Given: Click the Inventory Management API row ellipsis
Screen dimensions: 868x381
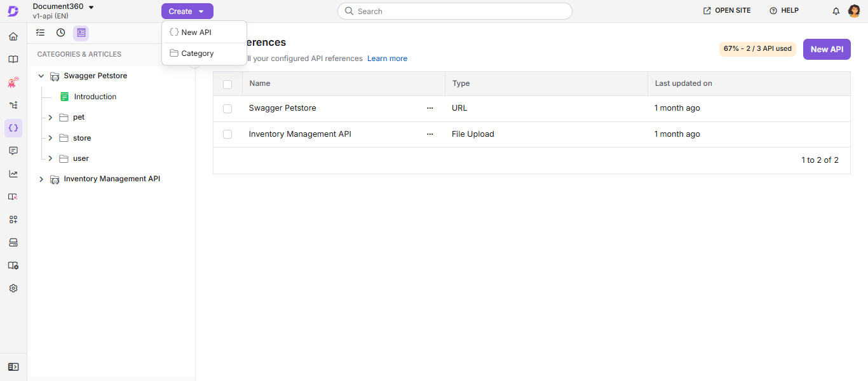Looking at the screenshot, I should click(430, 134).
